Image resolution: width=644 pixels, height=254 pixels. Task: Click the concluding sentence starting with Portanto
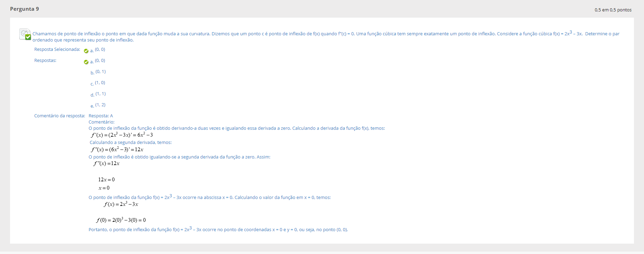click(218, 229)
